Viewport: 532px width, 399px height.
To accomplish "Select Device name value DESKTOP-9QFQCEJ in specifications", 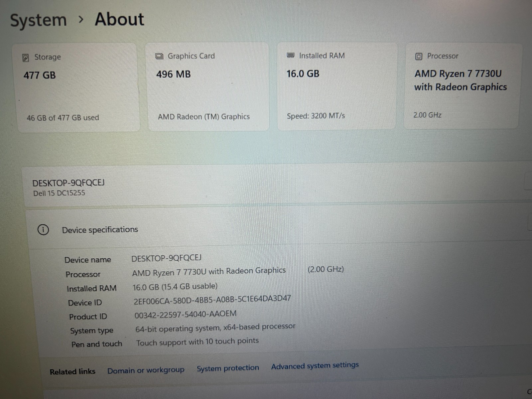I will (x=167, y=258).
